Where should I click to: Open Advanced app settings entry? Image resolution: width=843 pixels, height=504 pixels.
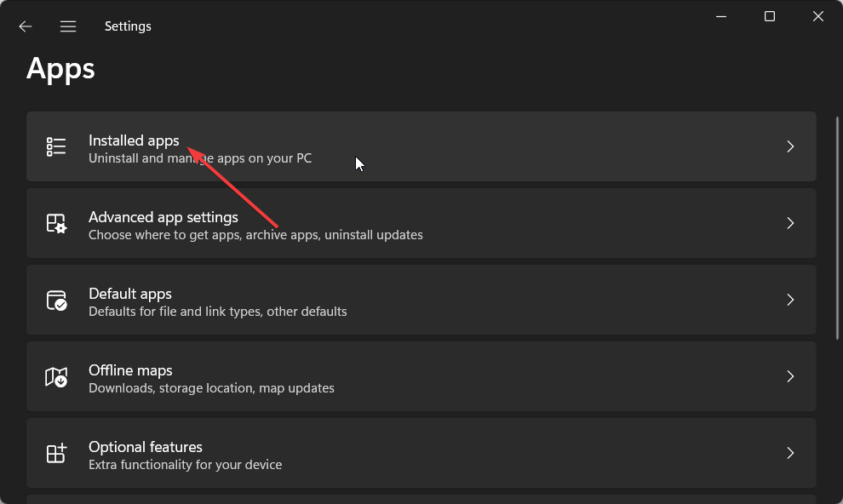(421, 223)
